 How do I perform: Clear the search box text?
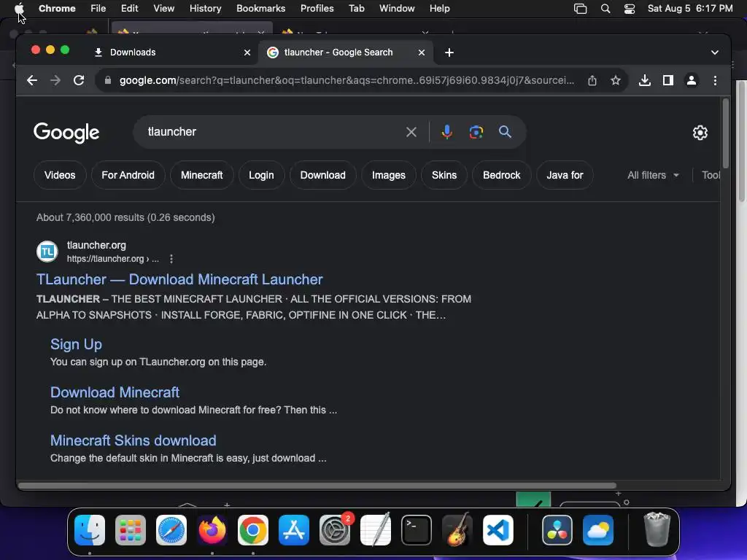tap(411, 132)
